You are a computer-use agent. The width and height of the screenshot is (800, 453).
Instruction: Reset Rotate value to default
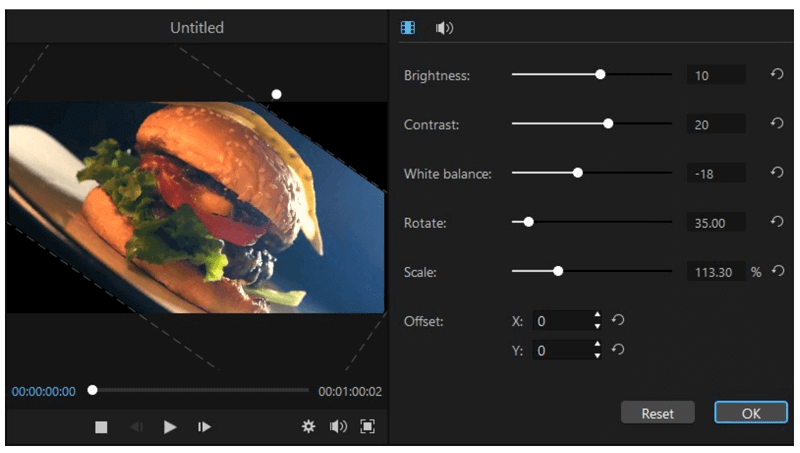coord(777,221)
